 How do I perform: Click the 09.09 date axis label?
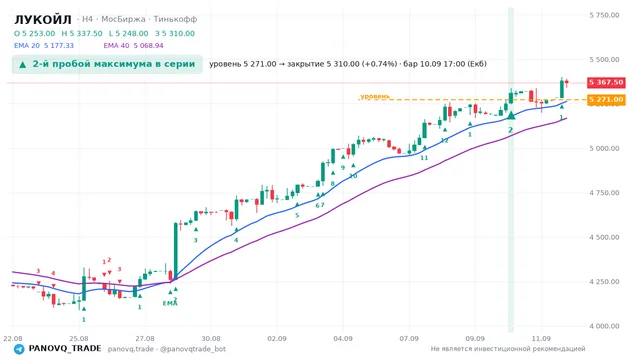click(475, 339)
